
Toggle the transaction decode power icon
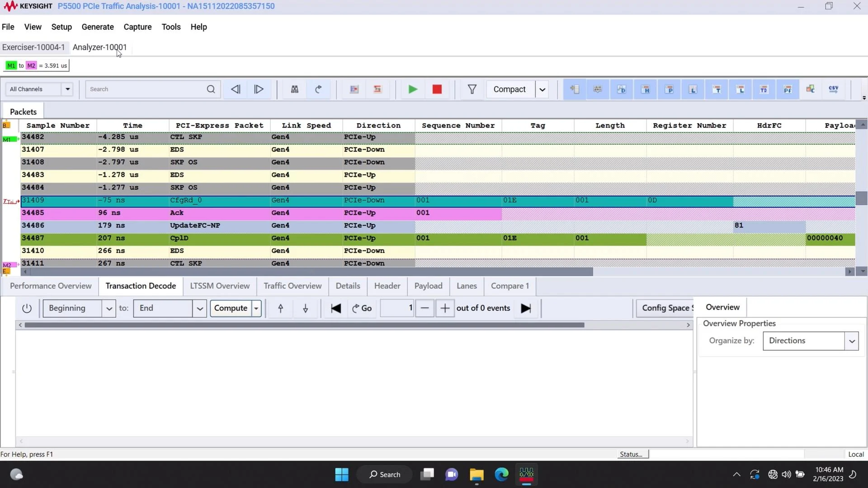click(x=27, y=308)
